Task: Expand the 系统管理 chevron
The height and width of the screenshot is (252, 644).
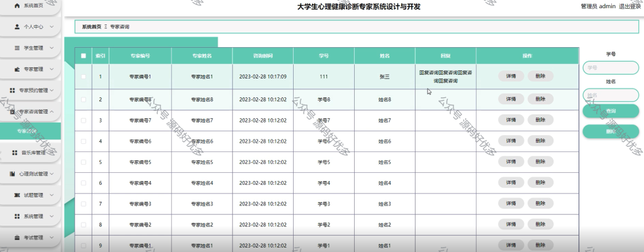Action: point(52,216)
